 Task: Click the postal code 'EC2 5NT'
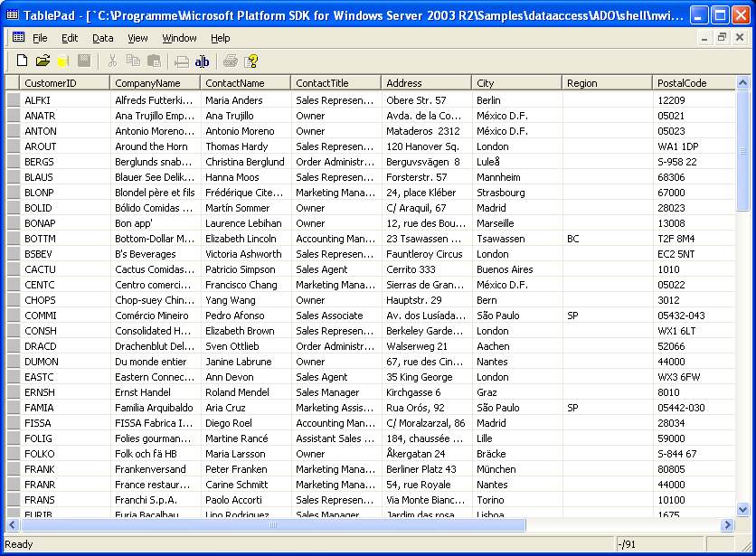676,254
